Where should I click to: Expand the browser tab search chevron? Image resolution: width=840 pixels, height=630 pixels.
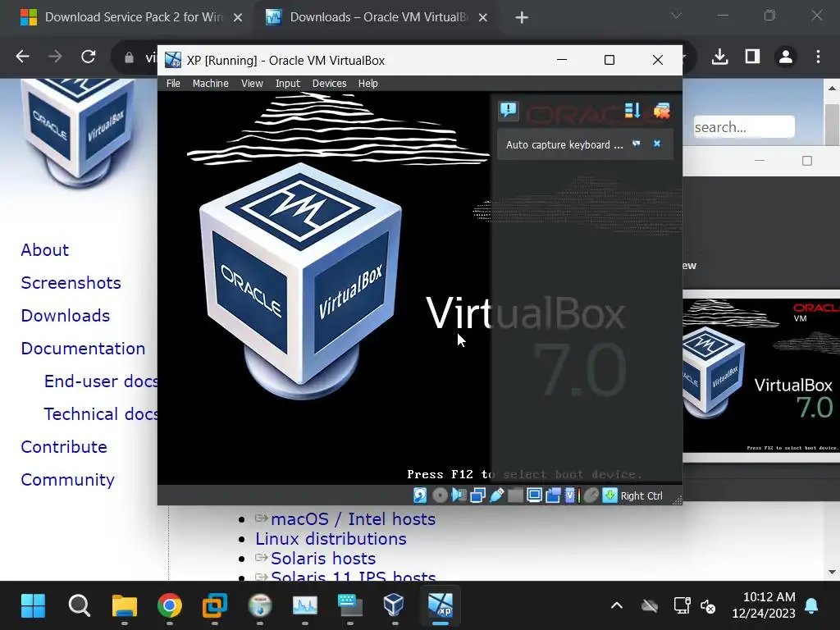click(x=676, y=16)
